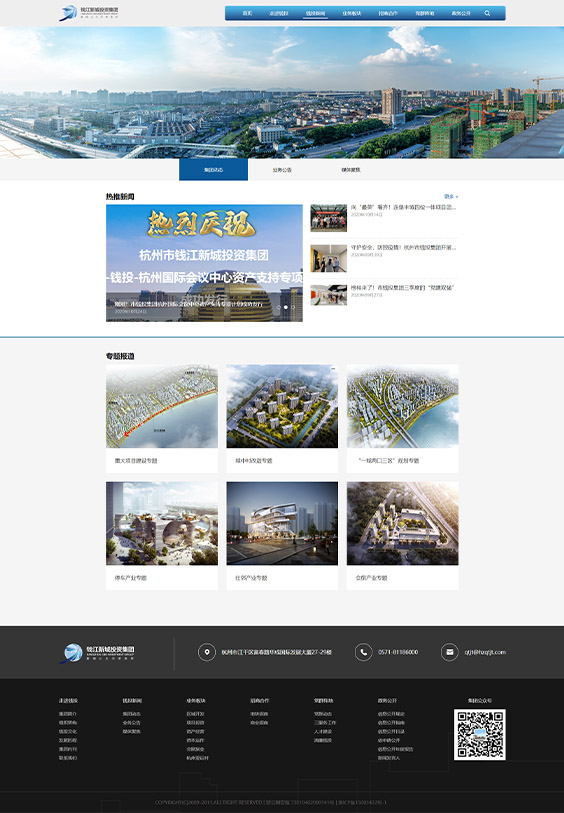Open the news headline dated 2020年10月14日

click(x=403, y=207)
